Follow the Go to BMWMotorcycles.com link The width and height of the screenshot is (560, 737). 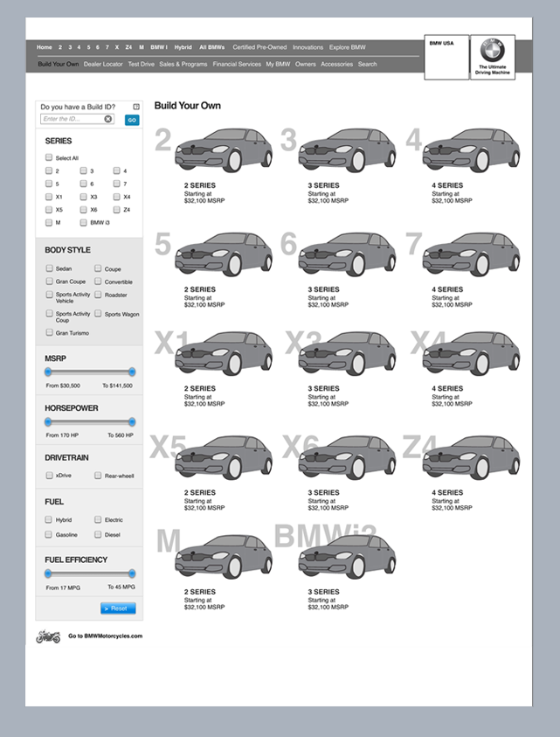(x=105, y=636)
